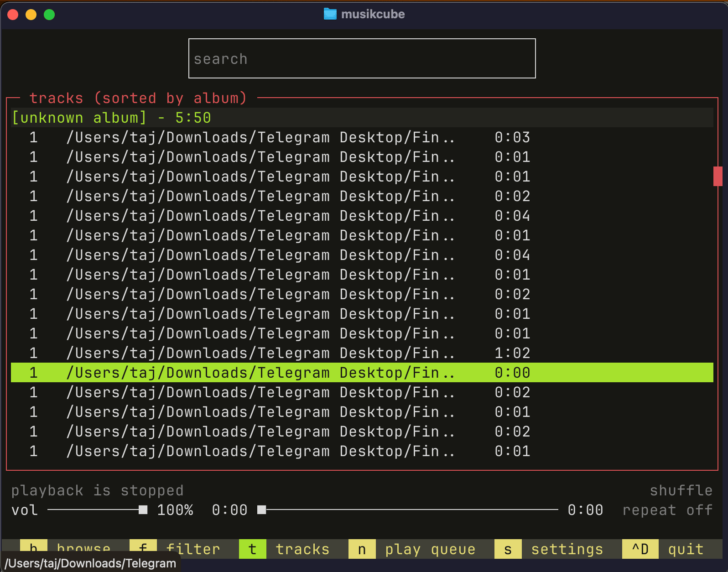
Task: Click the search input field
Action: point(362,58)
